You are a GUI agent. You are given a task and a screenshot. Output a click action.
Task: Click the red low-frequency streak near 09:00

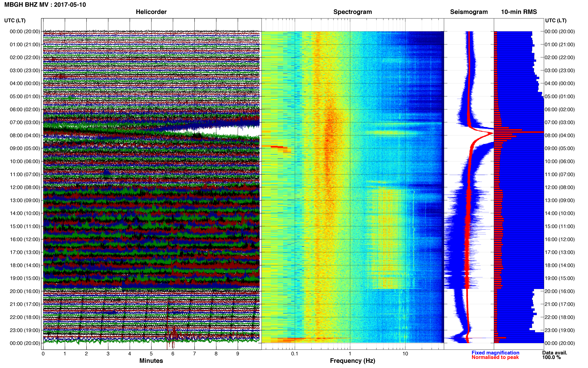(x=277, y=147)
